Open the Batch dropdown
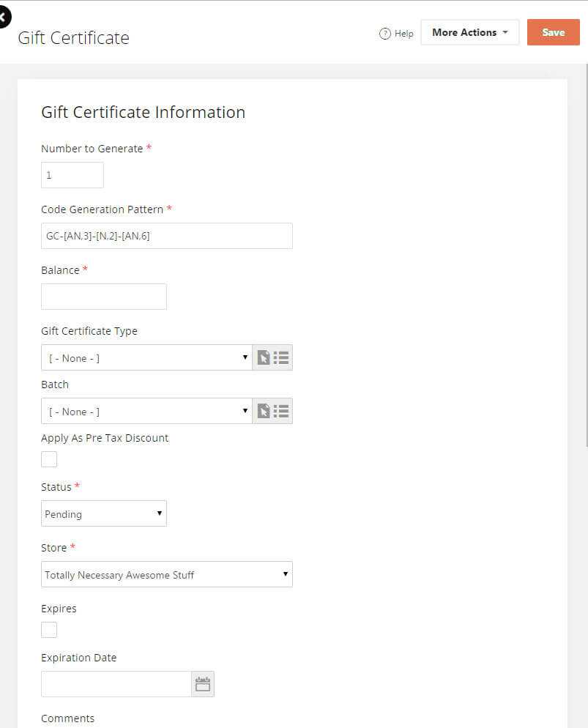The height and width of the screenshot is (728, 588). 146,411
